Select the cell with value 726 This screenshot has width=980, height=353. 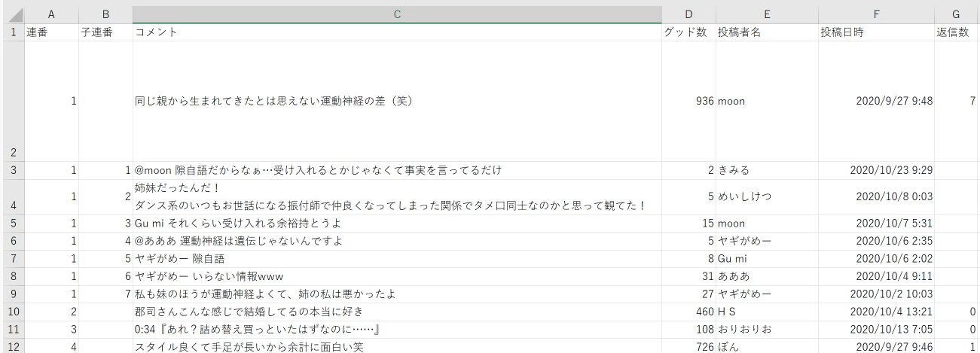(x=688, y=346)
